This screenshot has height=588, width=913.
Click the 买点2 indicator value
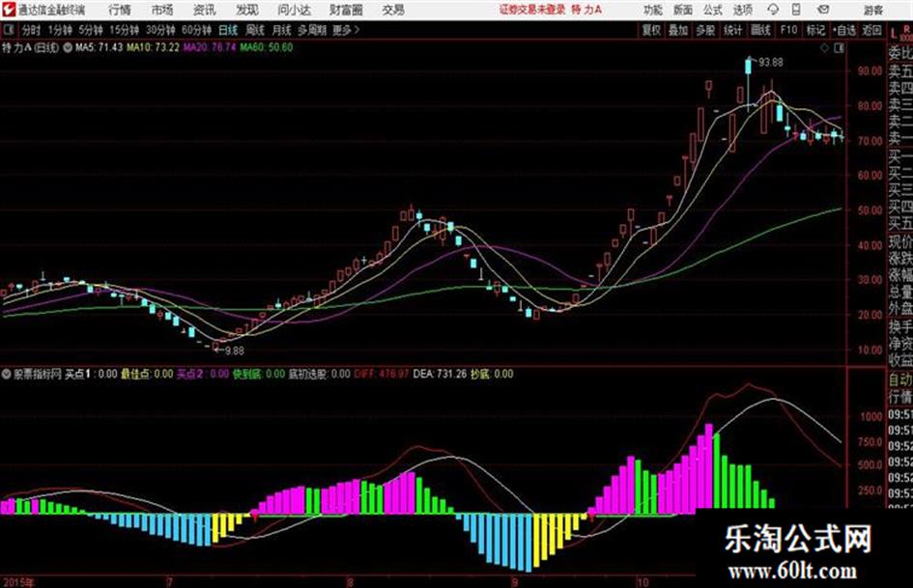tap(203, 374)
